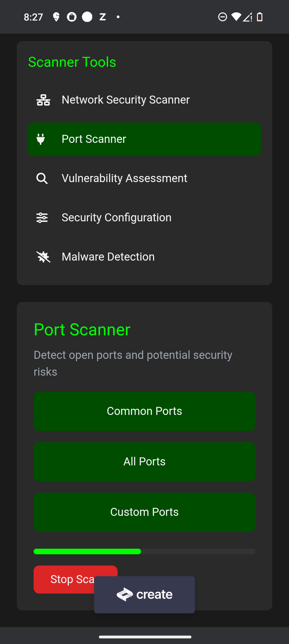Tap the battery icon in status bar
Image resolution: width=289 pixels, height=644 pixels.
pos(260,17)
